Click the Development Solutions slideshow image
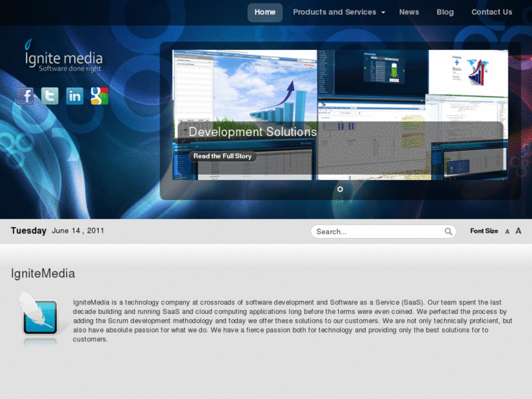 [x=340, y=115]
